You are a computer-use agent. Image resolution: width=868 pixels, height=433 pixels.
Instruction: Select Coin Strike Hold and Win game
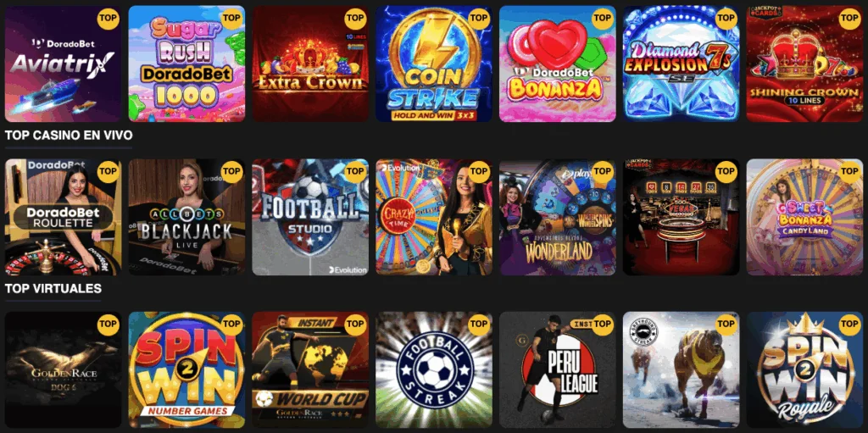(434, 64)
